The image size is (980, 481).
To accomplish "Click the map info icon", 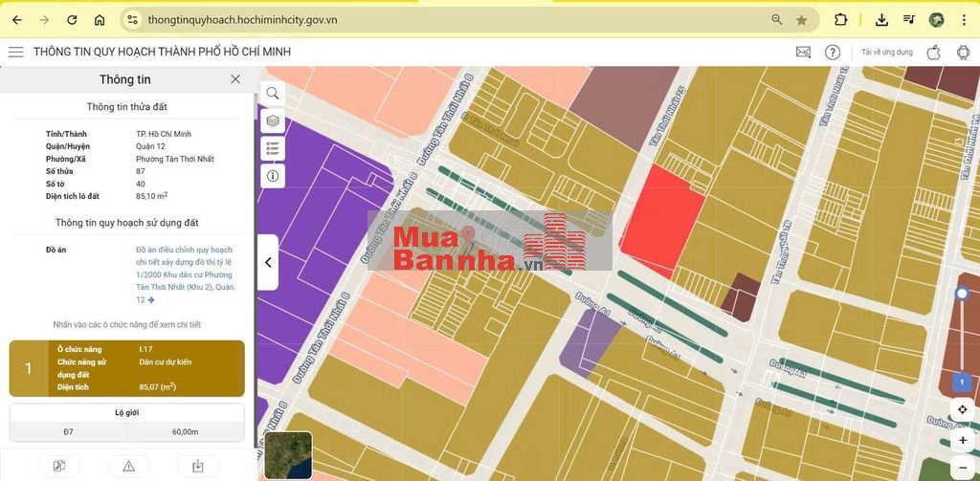I will [273, 176].
